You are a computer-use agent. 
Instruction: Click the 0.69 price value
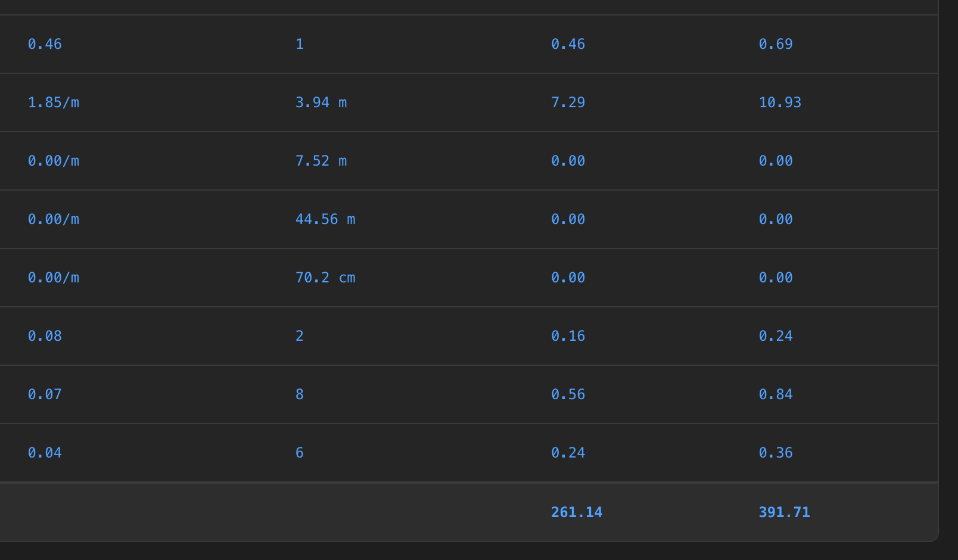point(776,44)
